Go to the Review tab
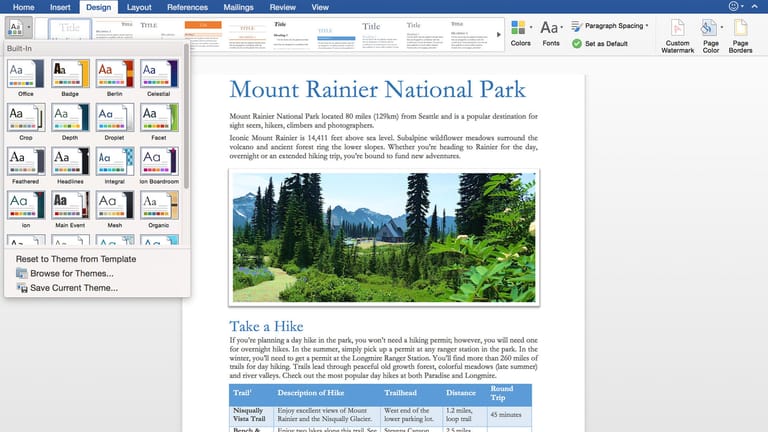The width and height of the screenshot is (768, 432). [x=283, y=7]
